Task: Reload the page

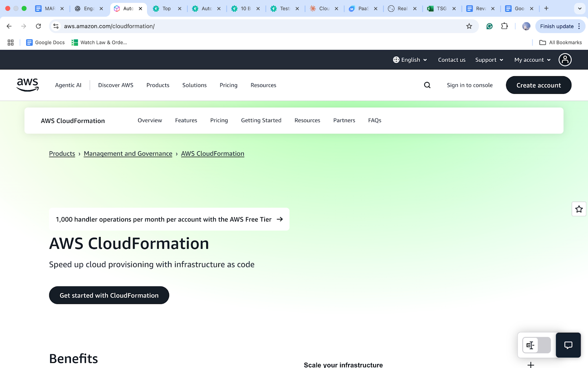Action: pos(38,26)
